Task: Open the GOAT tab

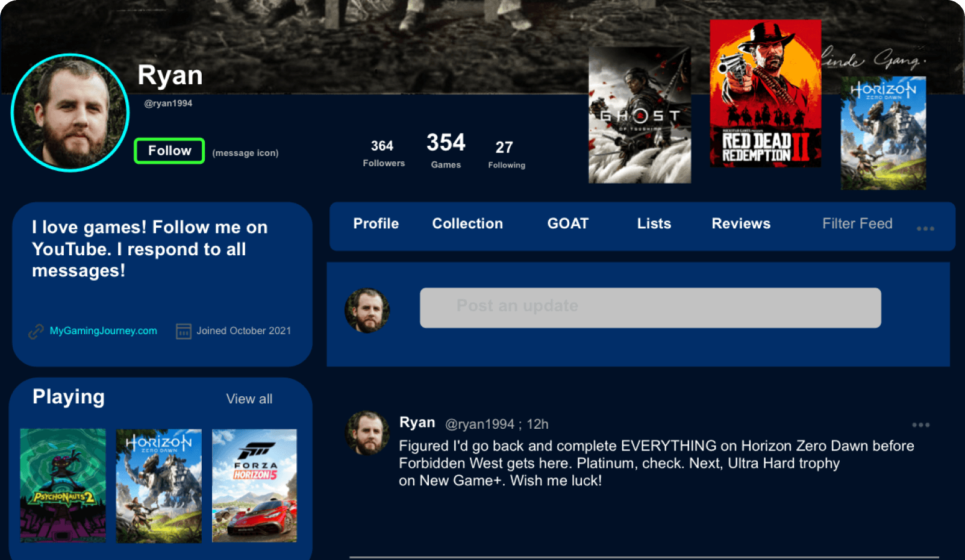Action: [567, 223]
